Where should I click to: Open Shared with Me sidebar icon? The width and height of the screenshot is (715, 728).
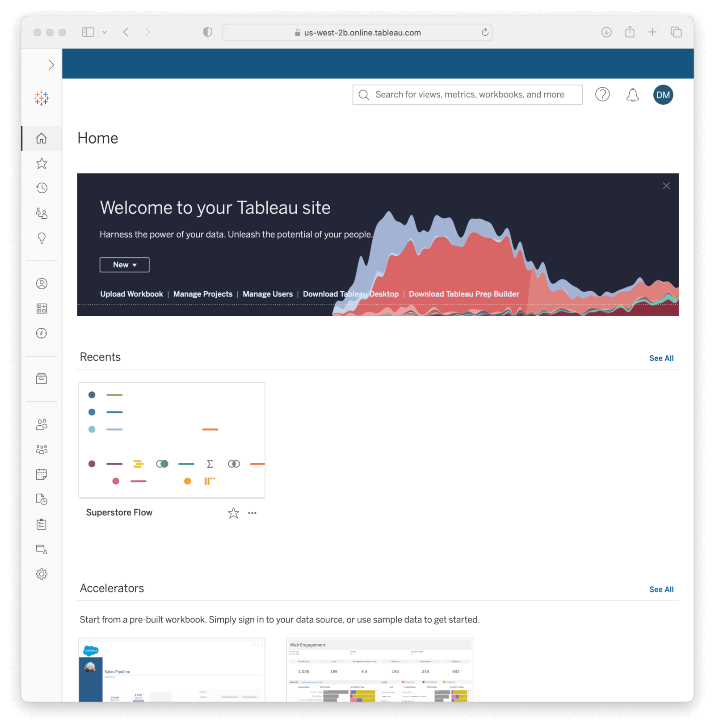click(42, 213)
